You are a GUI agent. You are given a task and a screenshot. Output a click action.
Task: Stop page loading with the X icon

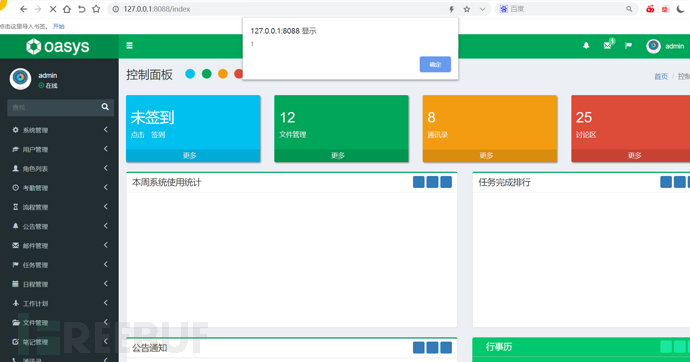[52, 9]
